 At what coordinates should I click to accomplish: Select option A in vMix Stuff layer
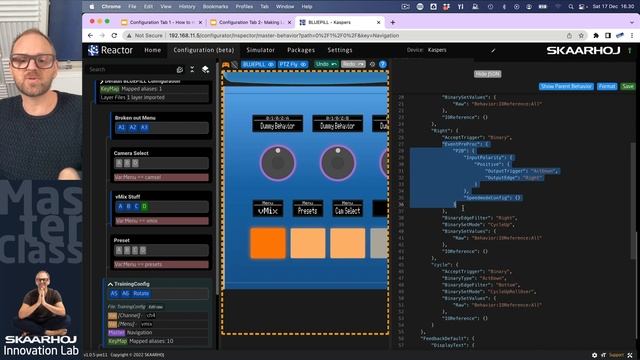[x=120, y=207]
